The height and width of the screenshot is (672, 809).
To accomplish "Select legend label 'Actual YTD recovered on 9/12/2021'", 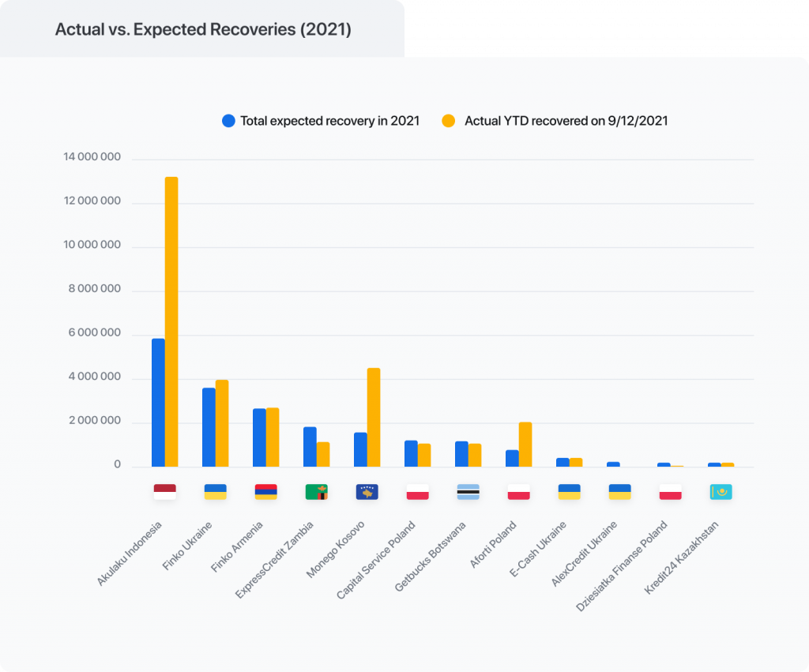I will click(566, 121).
